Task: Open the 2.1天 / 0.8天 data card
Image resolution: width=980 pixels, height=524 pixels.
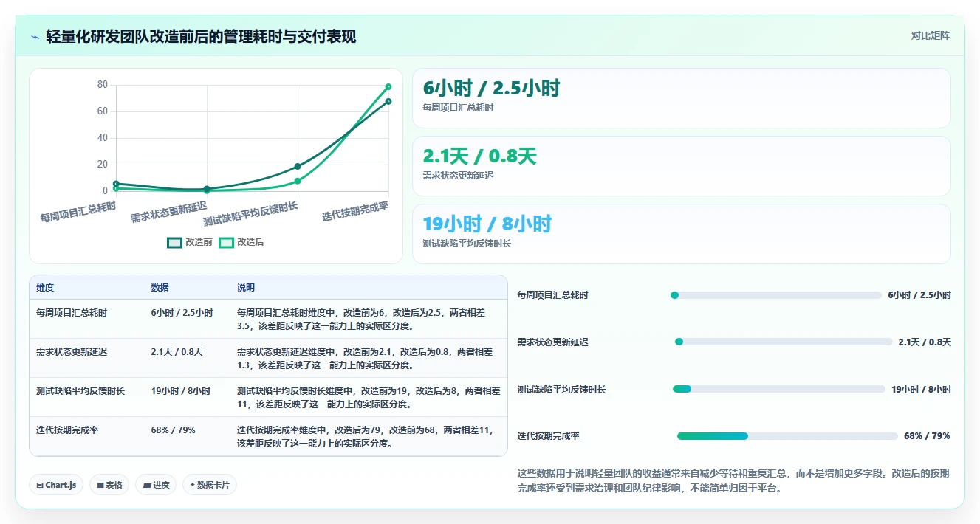Action: 681,166
